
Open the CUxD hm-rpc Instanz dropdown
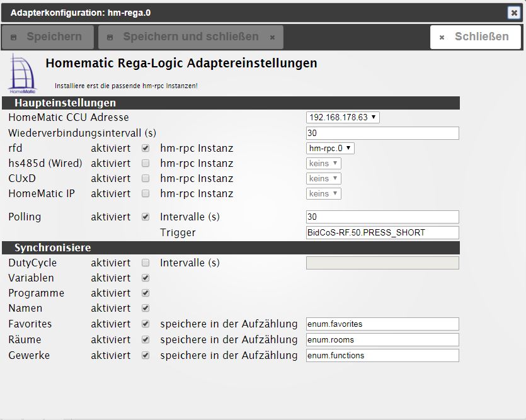(x=323, y=178)
